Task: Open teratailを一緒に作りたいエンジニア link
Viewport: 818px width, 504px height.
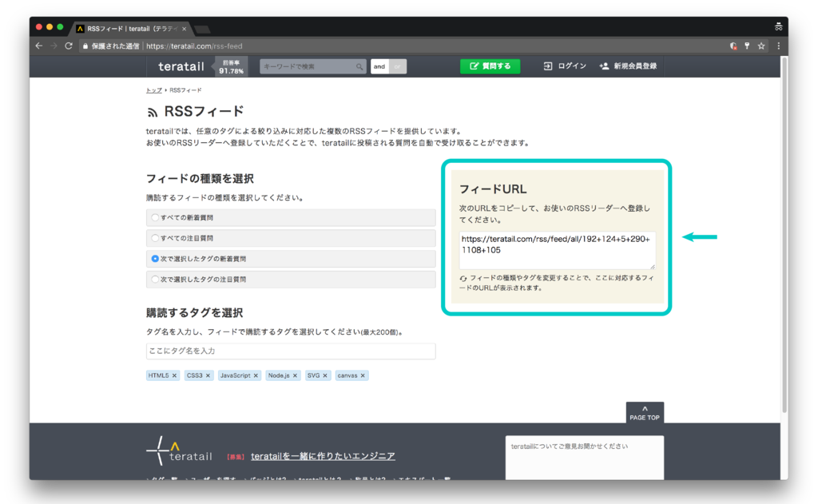Action: [x=323, y=456]
